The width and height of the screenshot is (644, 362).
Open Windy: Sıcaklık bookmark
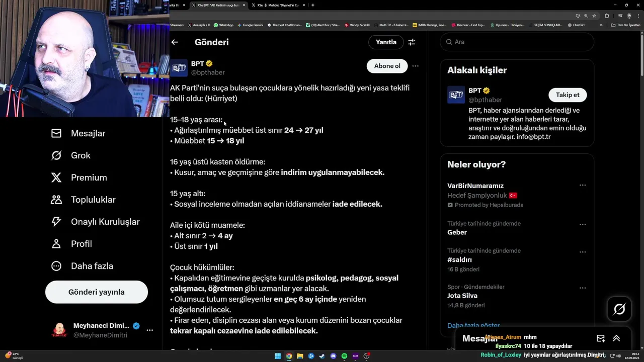(x=357, y=25)
